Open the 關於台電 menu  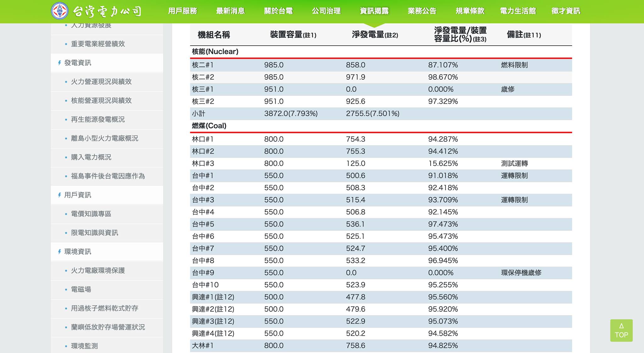278,11
